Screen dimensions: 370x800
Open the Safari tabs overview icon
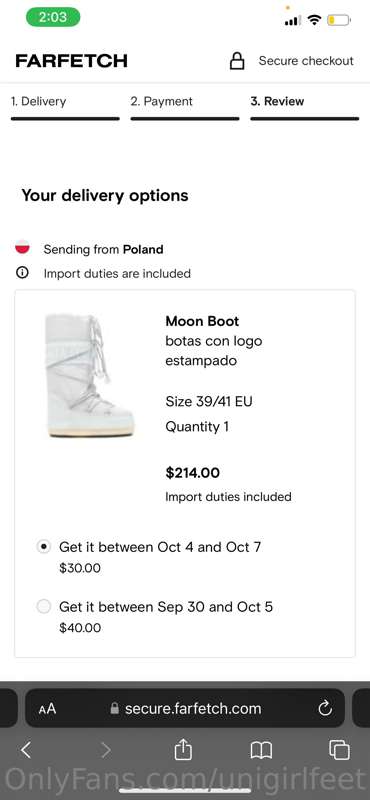tap(339, 749)
